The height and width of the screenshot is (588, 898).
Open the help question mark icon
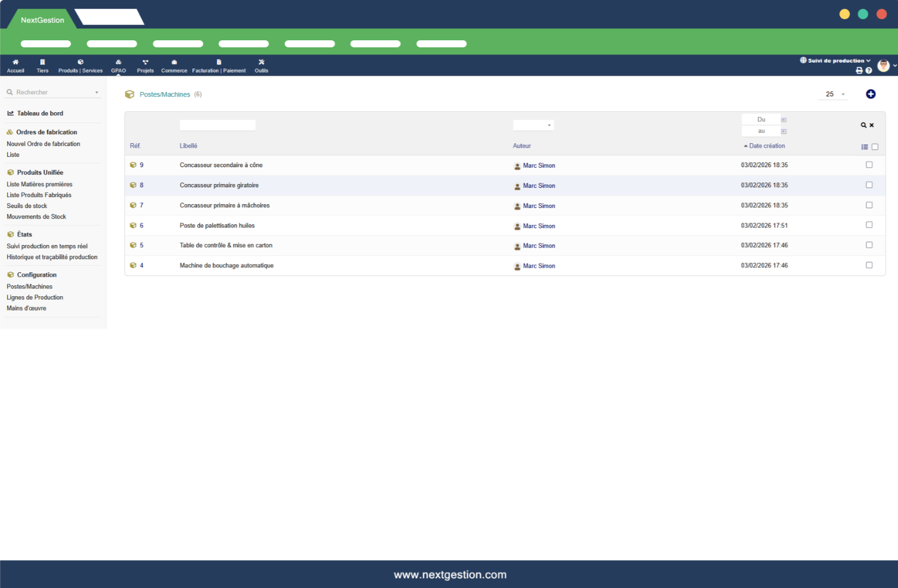pos(869,70)
